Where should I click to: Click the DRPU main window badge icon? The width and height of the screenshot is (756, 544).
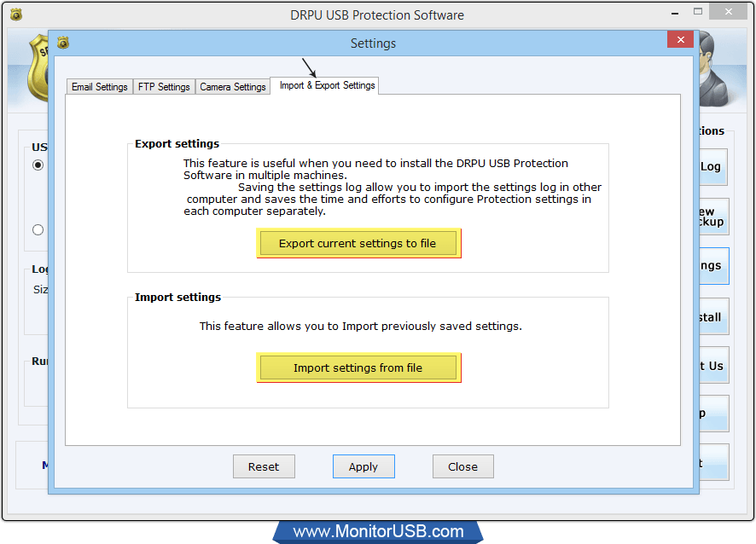click(x=16, y=15)
